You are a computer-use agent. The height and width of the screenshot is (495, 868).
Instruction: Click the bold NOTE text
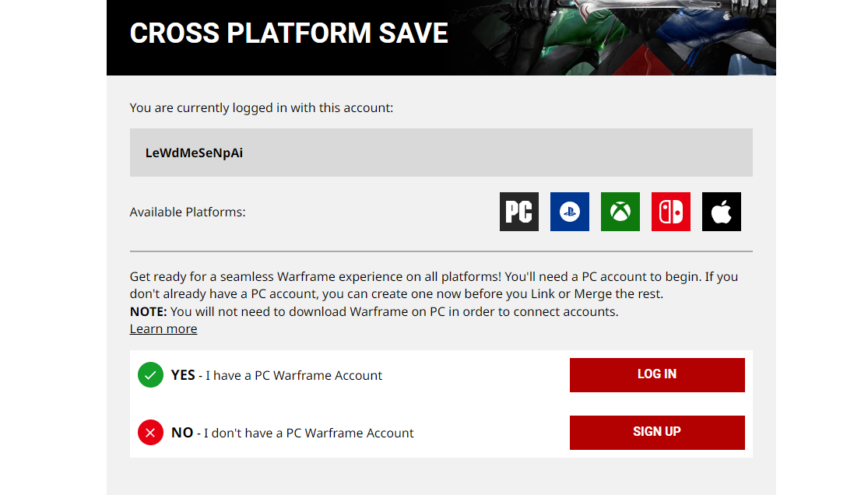(x=148, y=312)
